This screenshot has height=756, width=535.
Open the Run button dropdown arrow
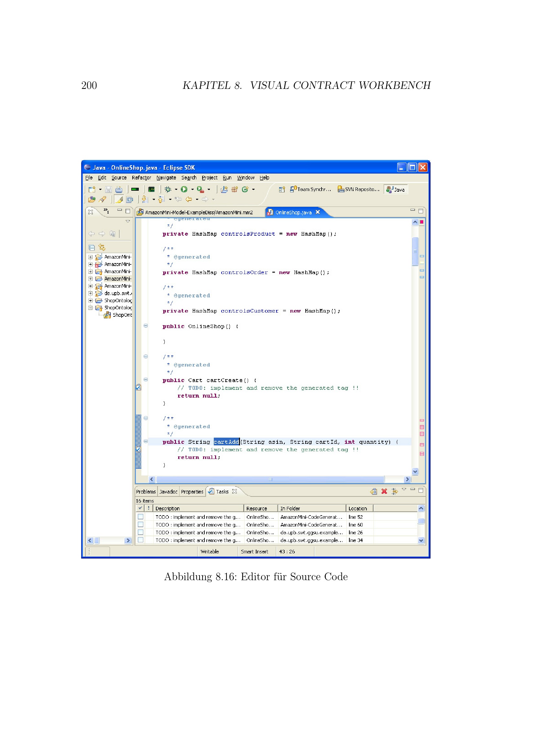pos(192,189)
